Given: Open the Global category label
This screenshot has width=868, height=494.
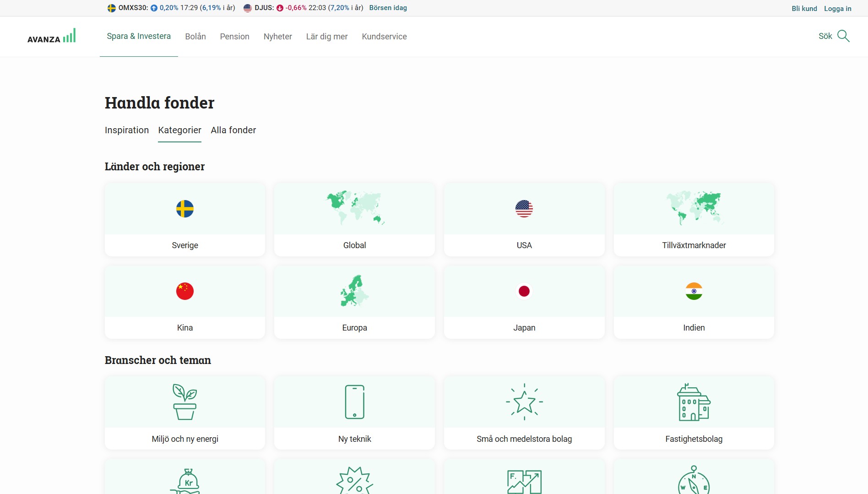Looking at the screenshot, I should [x=355, y=245].
